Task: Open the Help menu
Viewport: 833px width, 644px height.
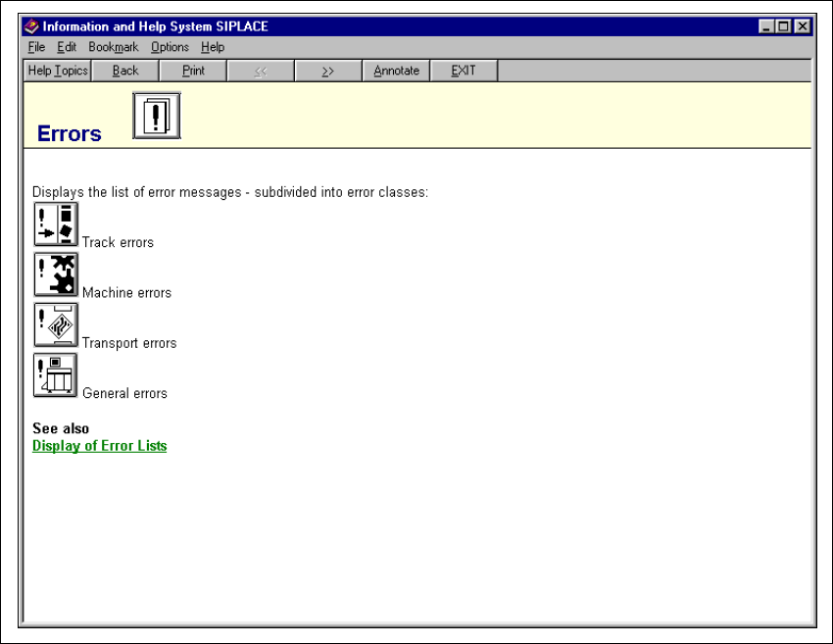Action: tap(213, 47)
